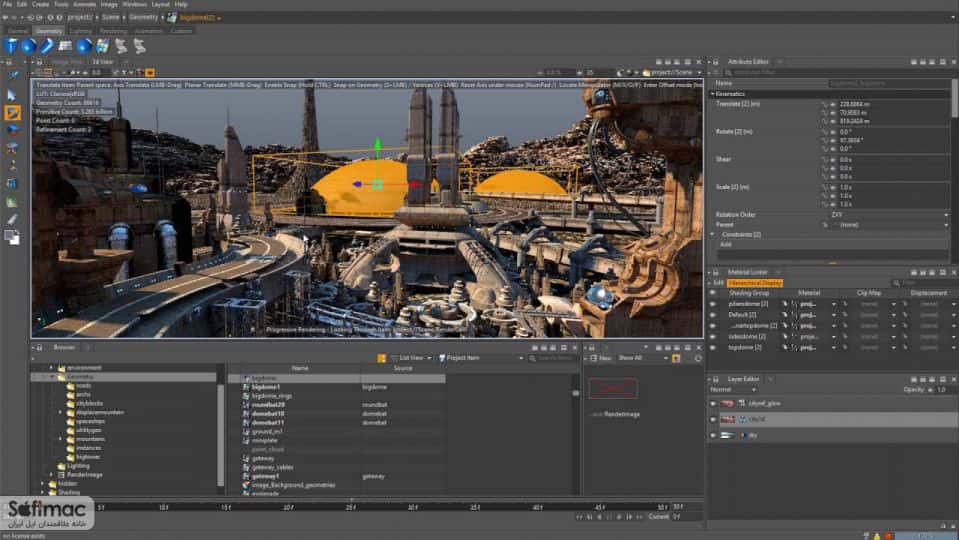Viewport: 959px width, 540px height.
Task: Open the Rotation Order ZXY dropdown
Action: 889,215
